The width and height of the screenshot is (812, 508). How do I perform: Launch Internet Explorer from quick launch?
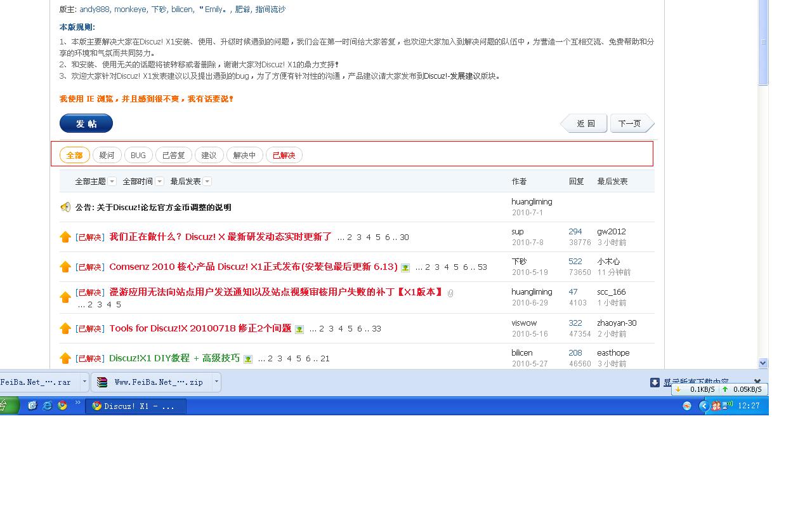(47, 405)
